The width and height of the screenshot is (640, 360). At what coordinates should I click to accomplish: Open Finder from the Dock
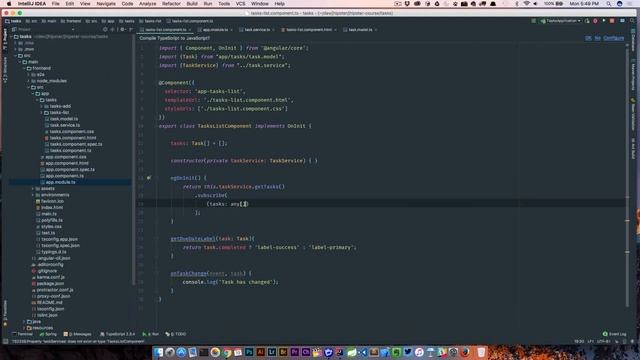point(158,352)
